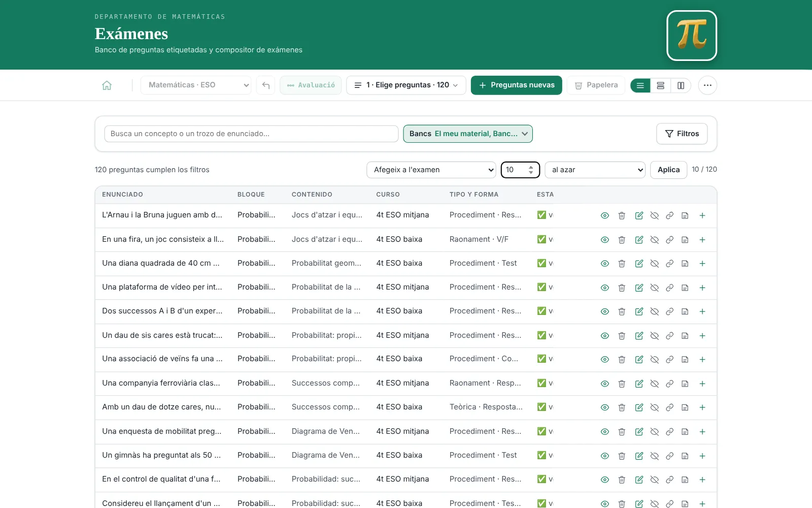Open the "Afegeix a l'examen" action dropdown
The height and width of the screenshot is (508, 812).
click(431, 170)
